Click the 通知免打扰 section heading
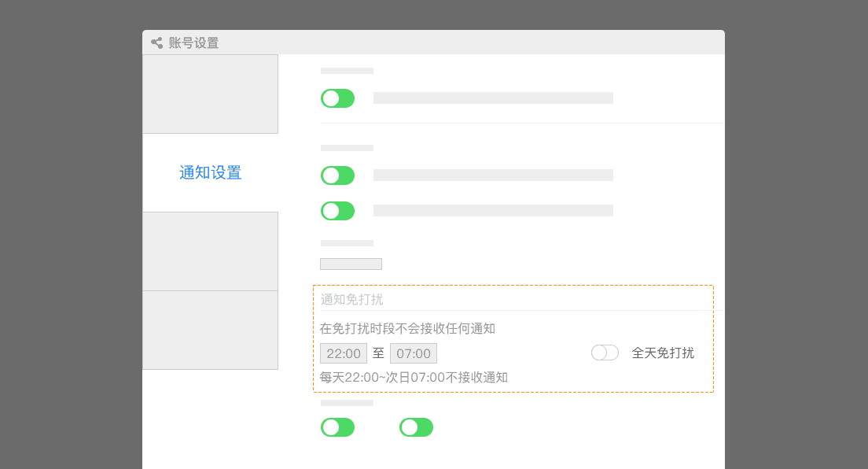 [x=351, y=299]
